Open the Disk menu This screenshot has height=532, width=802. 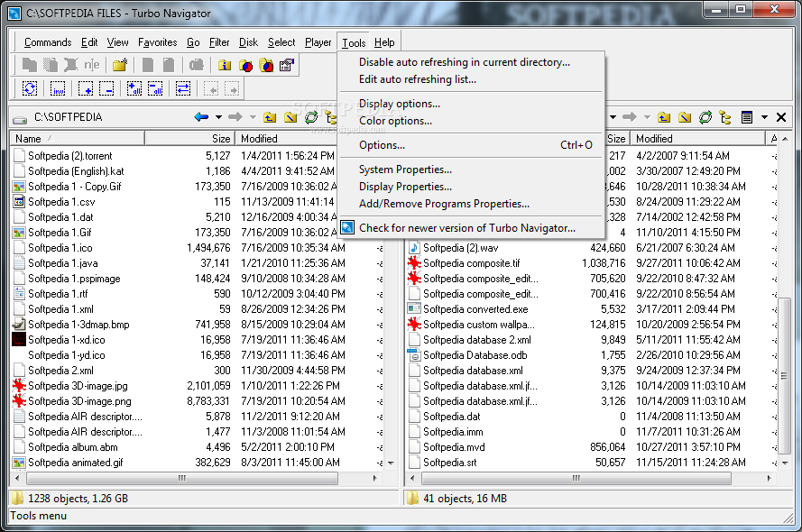pos(249,42)
